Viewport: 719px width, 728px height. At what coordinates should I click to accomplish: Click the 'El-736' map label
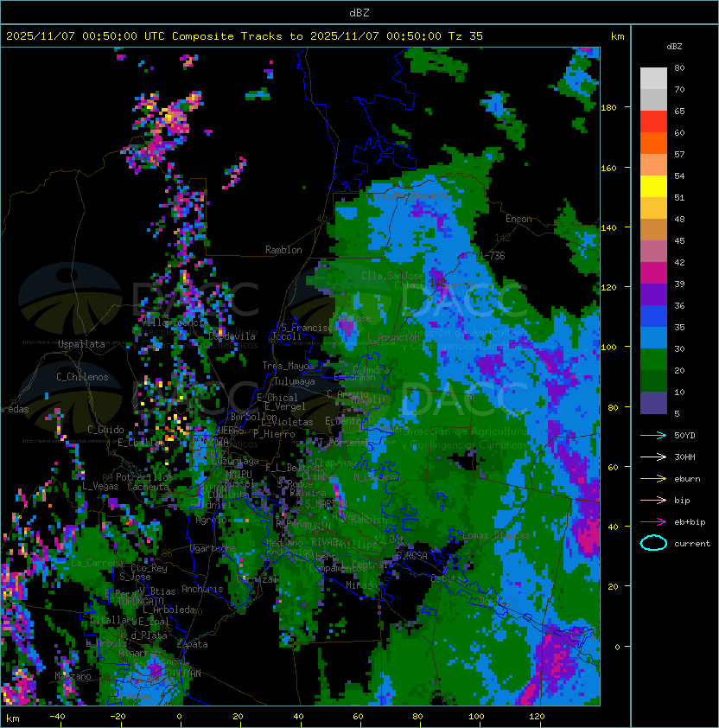click(x=487, y=256)
